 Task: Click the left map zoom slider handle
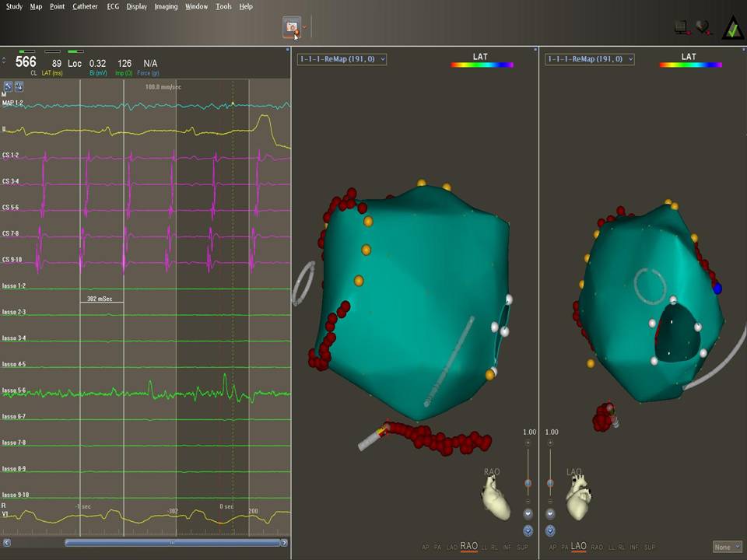(x=528, y=483)
